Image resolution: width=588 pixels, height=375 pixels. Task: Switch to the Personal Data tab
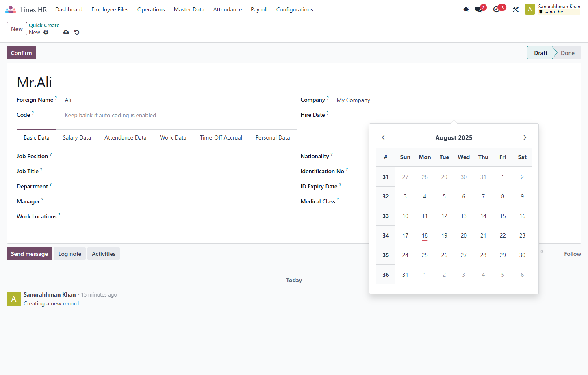[x=273, y=137]
